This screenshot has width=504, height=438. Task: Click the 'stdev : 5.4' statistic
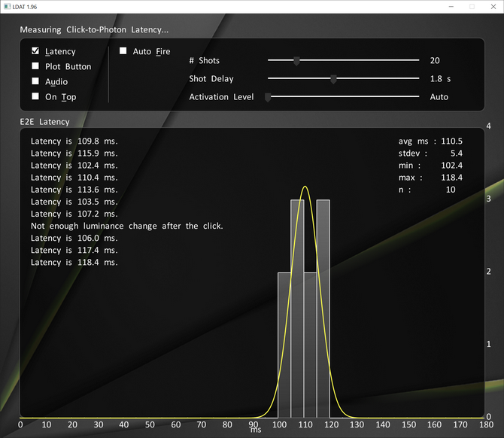pos(430,154)
